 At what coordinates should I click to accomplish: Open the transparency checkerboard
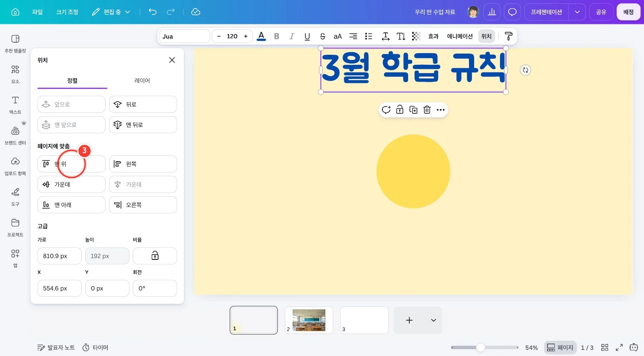[x=416, y=36]
